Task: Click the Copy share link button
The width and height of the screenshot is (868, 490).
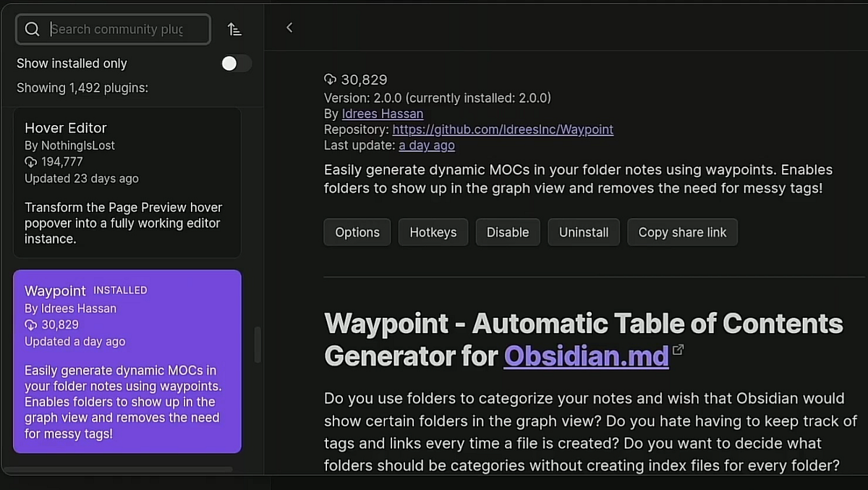Action: (x=682, y=232)
